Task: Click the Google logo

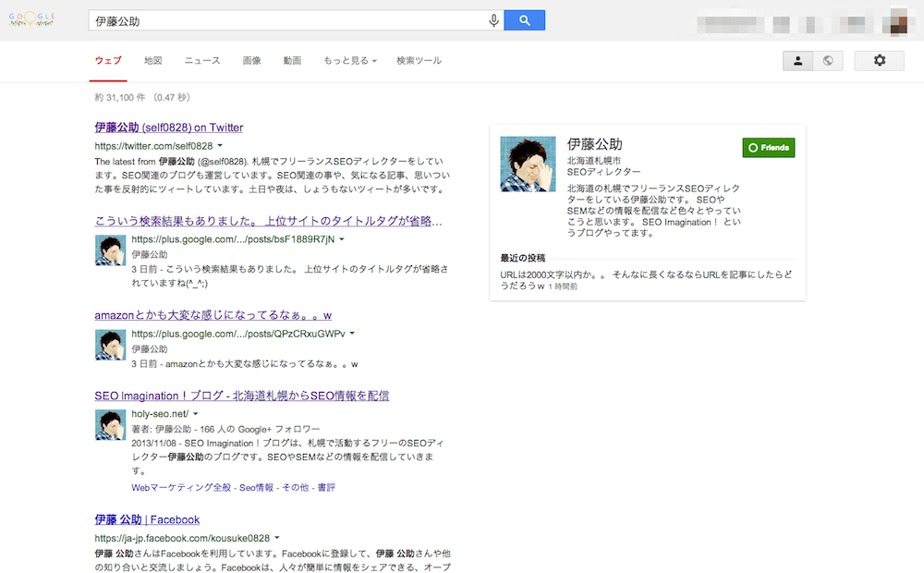Action: click(32, 19)
